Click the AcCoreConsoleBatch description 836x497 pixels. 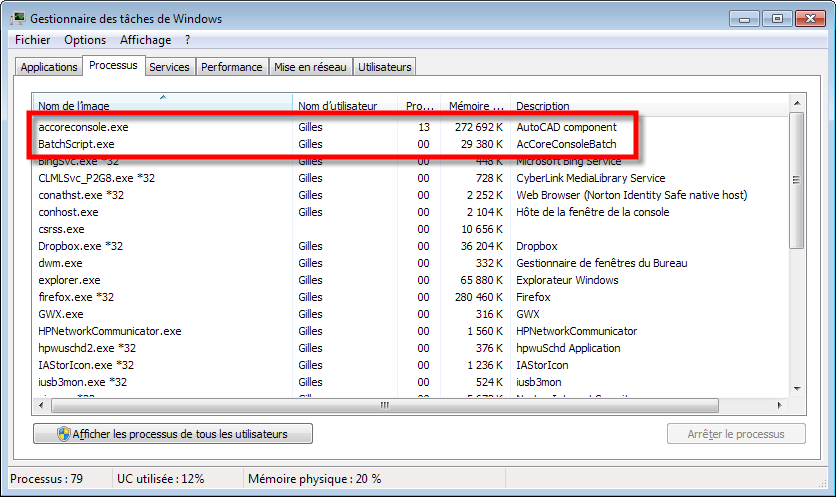tap(566, 144)
